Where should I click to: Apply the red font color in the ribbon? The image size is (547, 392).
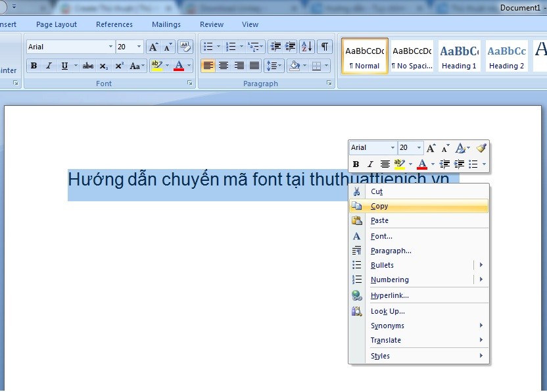click(178, 66)
